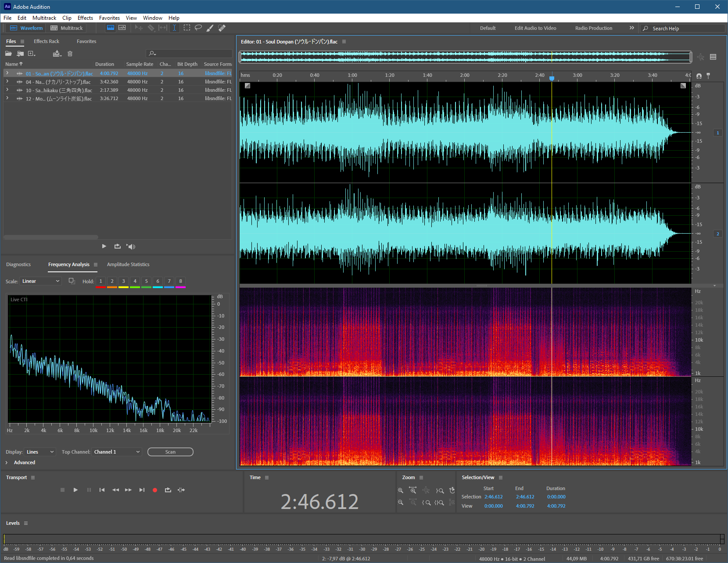Click Zoom In at In Point icon
The height and width of the screenshot is (563, 728).
click(426, 502)
